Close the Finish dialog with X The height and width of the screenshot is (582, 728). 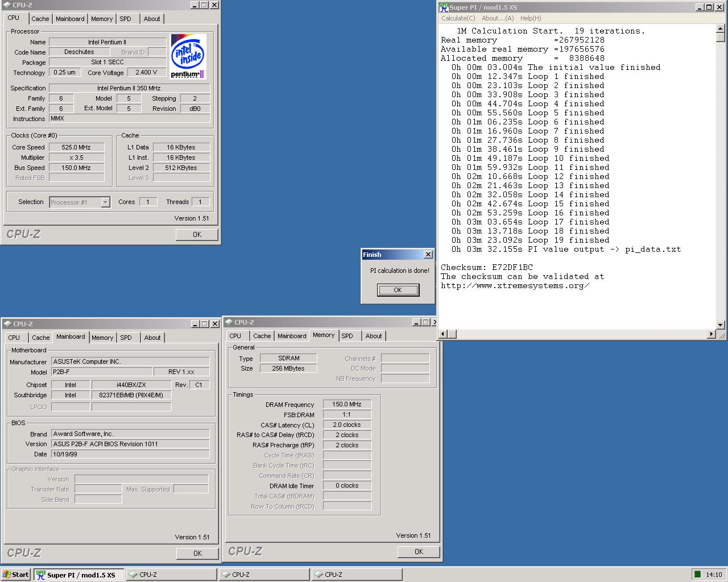(428, 255)
